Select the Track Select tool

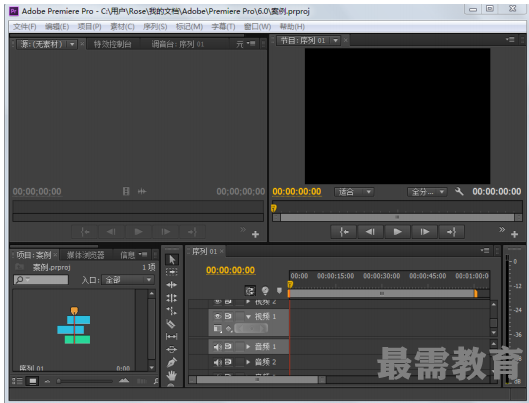pos(172,272)
